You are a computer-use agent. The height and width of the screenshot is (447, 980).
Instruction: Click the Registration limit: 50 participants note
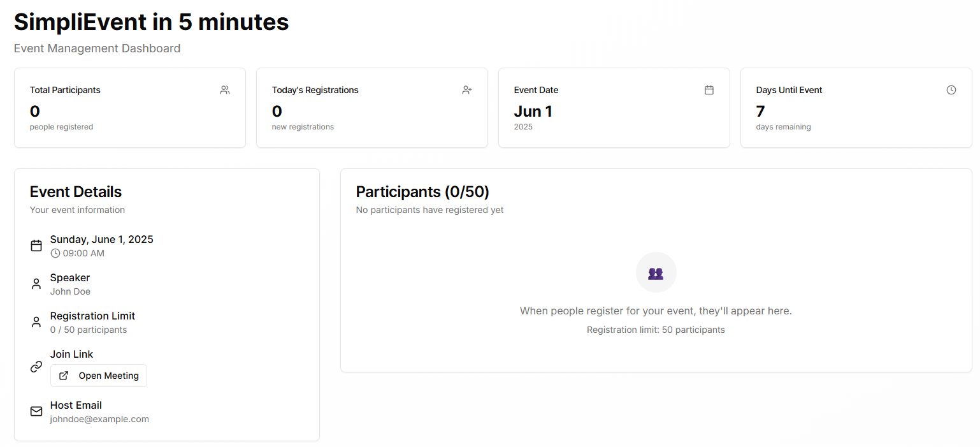656,330
